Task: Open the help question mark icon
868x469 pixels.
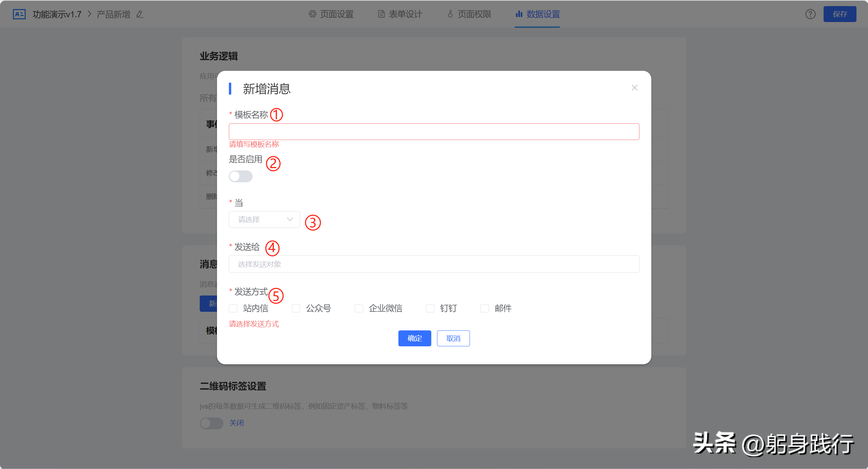Action: click(x=810, y=14)
